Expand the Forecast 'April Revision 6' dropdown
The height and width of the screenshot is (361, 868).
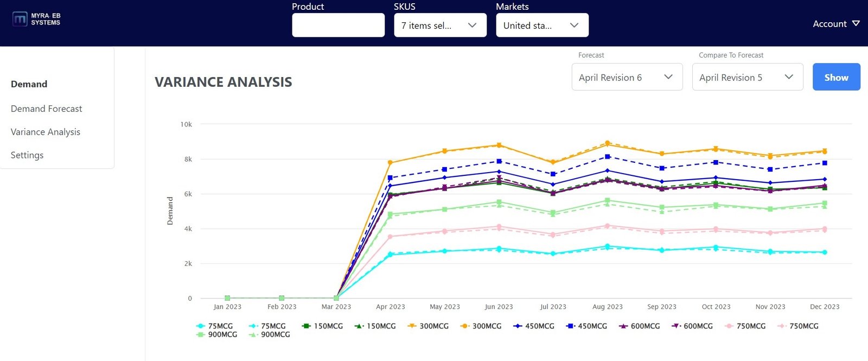pos(627,77)
